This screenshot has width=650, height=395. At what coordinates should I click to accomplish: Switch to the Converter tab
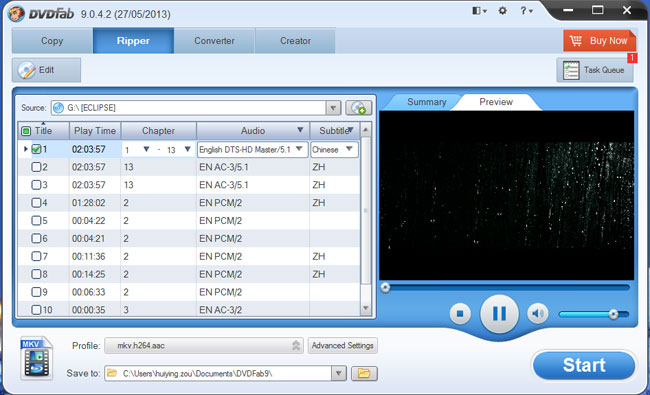214,41
